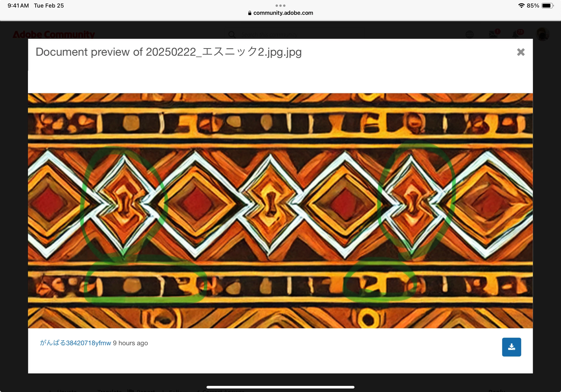Tap the battery status indicator
The image size is (561, 392).
(548, 6)
